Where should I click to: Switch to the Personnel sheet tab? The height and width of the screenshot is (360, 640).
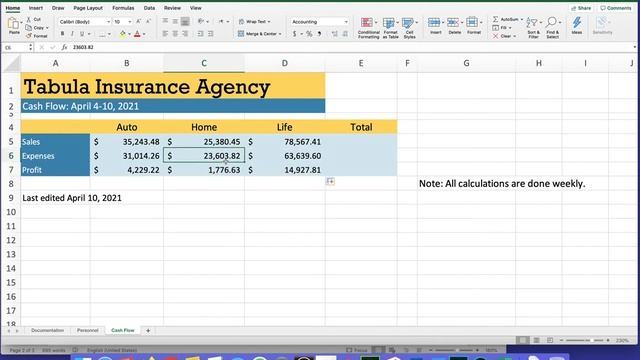point(87,330)
